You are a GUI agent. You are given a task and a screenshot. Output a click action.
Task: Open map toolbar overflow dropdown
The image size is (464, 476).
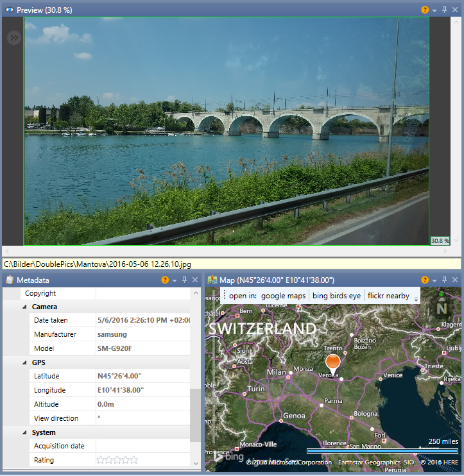pyautogui.click(x=416, y=299)
